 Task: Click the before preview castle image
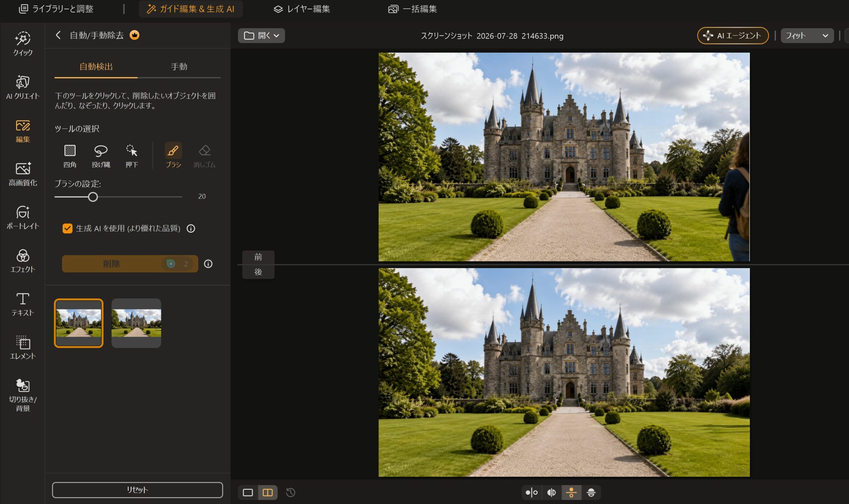pyautogui.click(x=564, y=157)
